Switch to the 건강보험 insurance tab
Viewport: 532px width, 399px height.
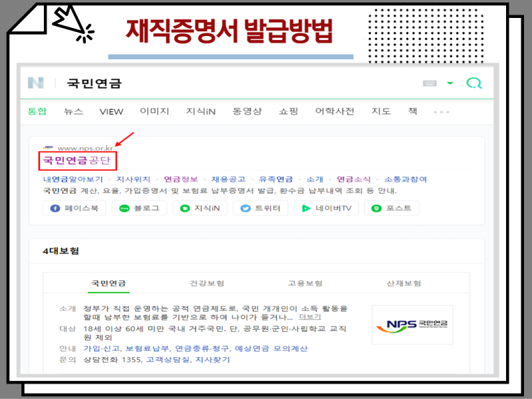(207, 283)
